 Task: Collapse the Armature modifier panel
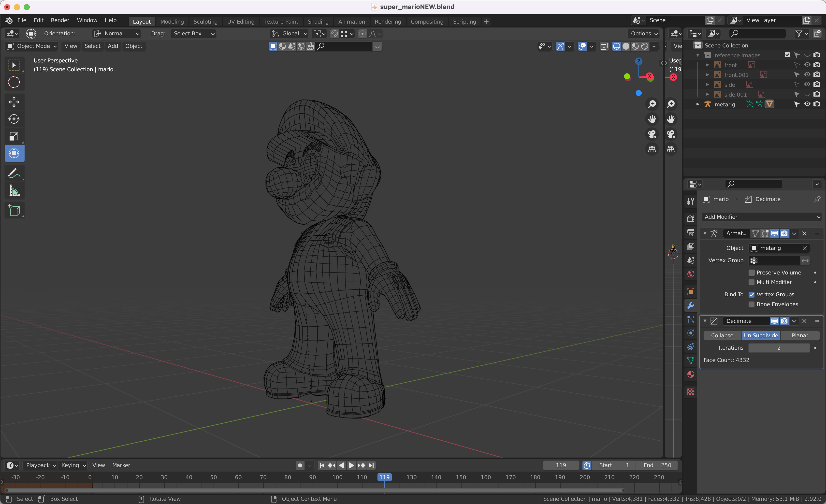tap(705, 233)
